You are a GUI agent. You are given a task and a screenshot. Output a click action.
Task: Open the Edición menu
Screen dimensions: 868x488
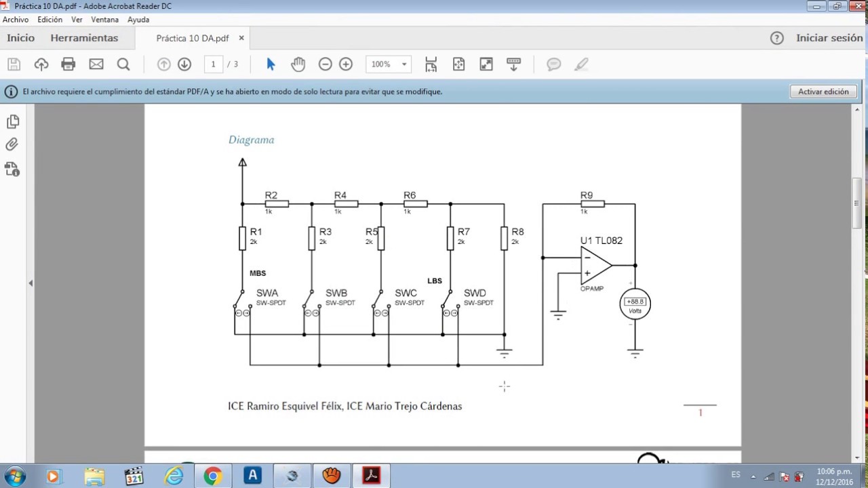[50, 20]
